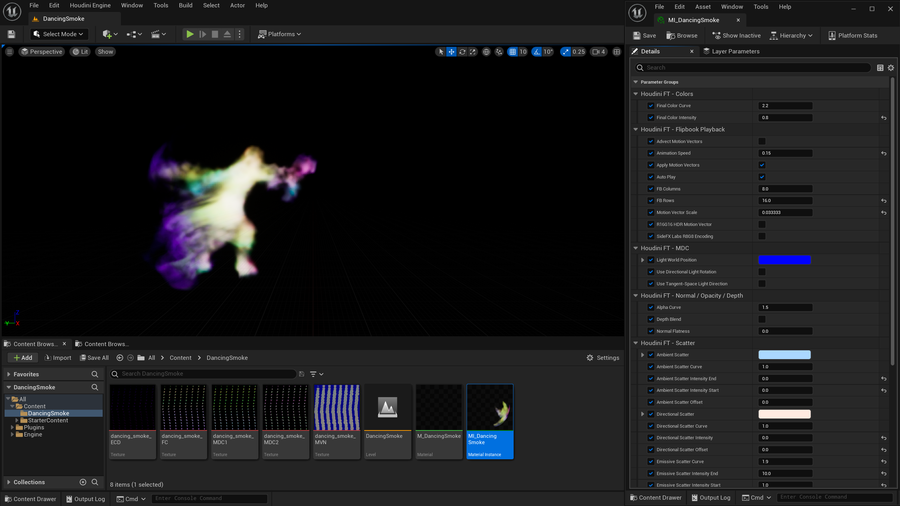
Task: Open the Select Mode dropdown
Action: [59, 34]
